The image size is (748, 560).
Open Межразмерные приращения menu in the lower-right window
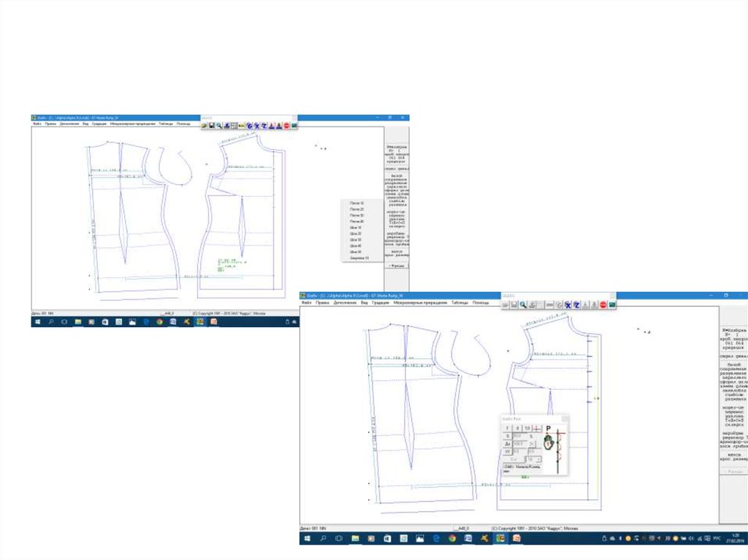420,302
